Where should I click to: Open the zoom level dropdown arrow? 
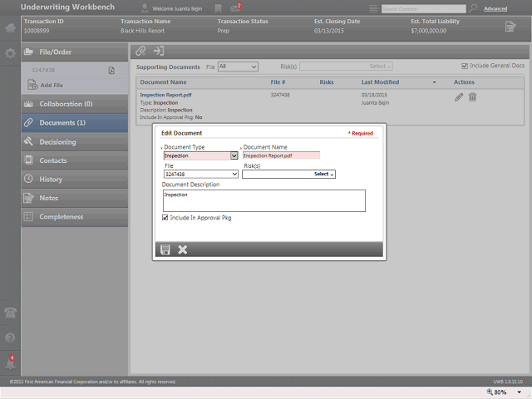pos(519,392)
